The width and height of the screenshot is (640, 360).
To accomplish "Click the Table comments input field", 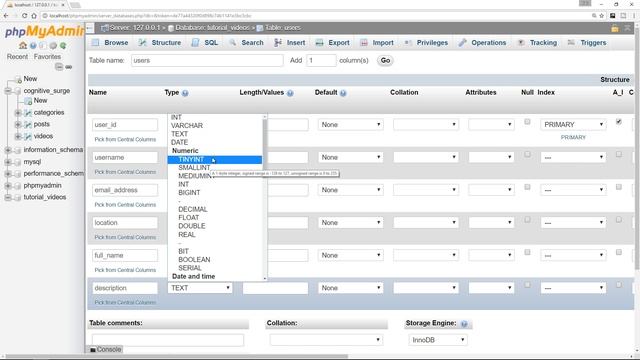I will [x=168, y=340].
